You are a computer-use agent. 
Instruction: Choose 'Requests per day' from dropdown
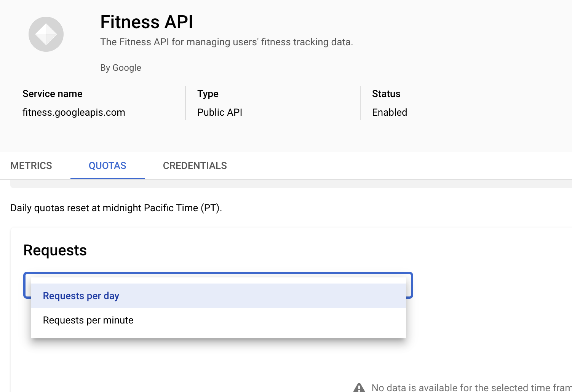click(x=218, y=296)
